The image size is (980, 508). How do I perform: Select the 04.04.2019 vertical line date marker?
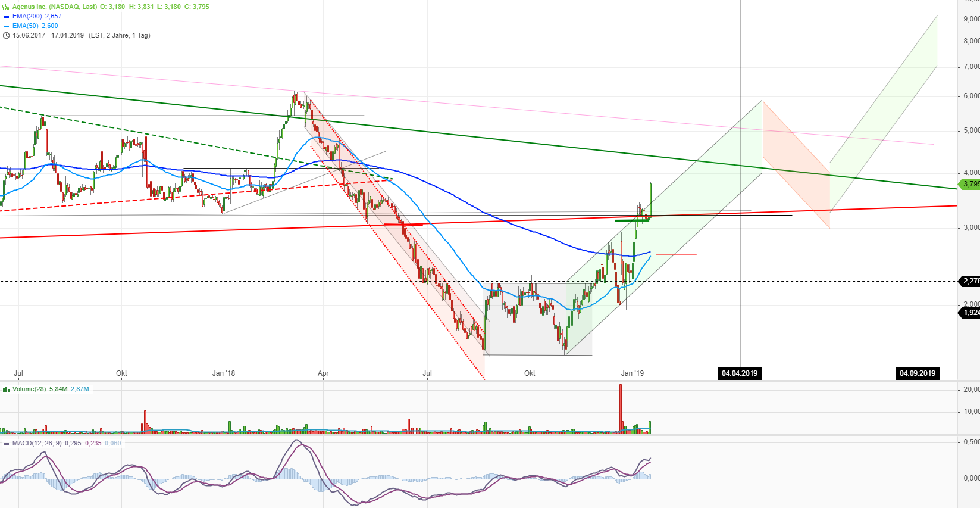click(740, 373)
